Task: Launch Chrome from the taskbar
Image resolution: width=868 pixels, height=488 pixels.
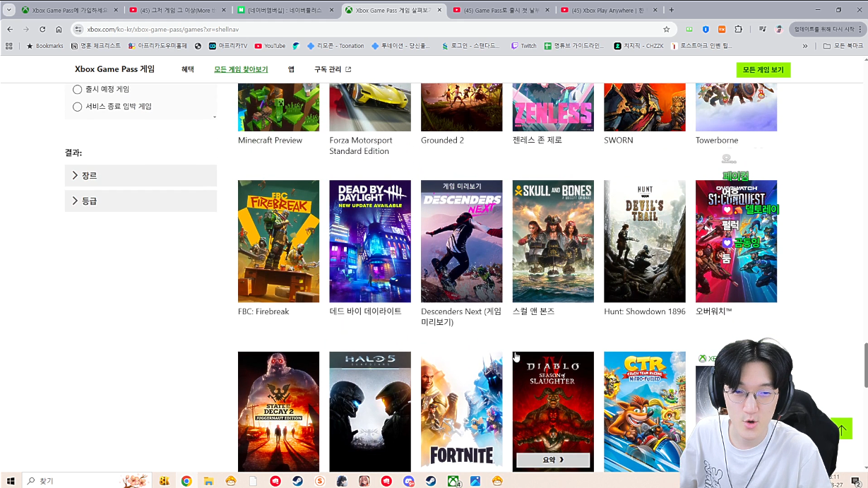Action: [186, 481]
